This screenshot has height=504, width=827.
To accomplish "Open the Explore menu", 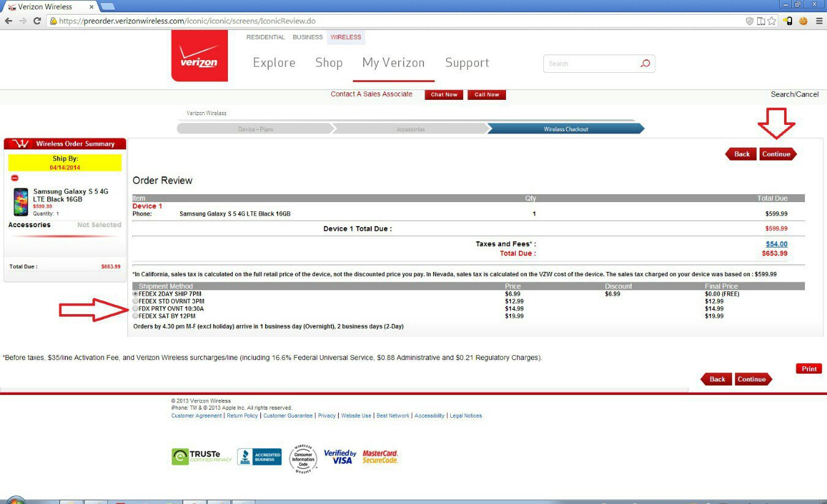I will tap(274, 62).
